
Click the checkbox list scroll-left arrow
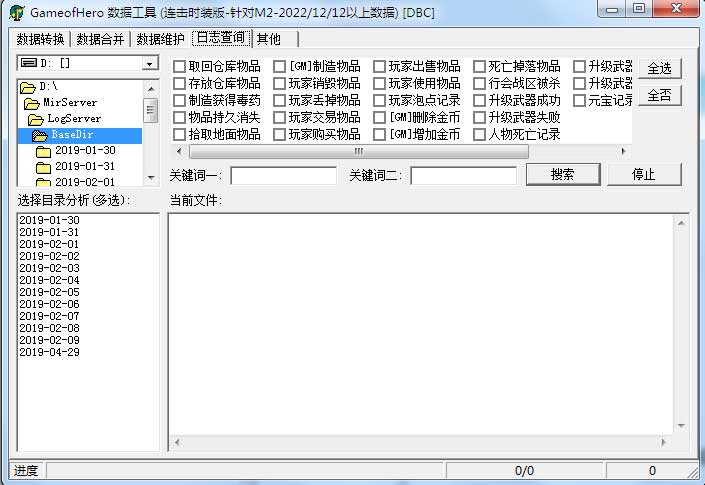click(x=179, y=151)
